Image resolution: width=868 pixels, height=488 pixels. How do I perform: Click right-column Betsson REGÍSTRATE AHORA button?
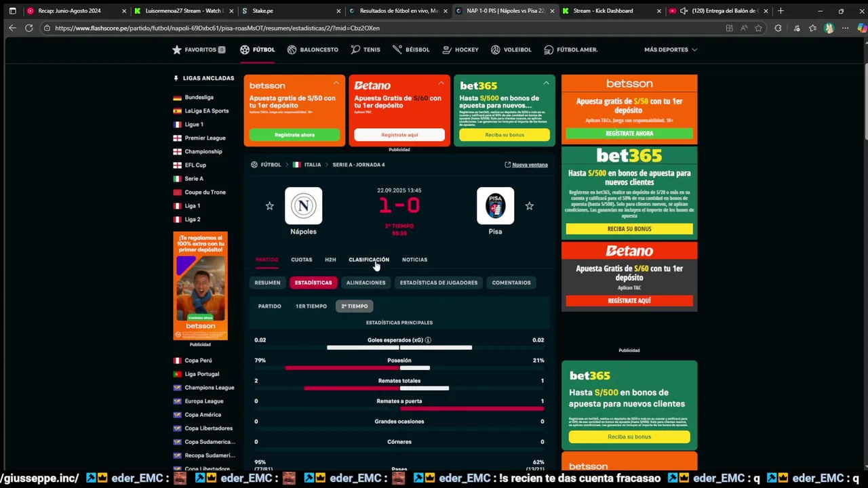click(629, 134)
